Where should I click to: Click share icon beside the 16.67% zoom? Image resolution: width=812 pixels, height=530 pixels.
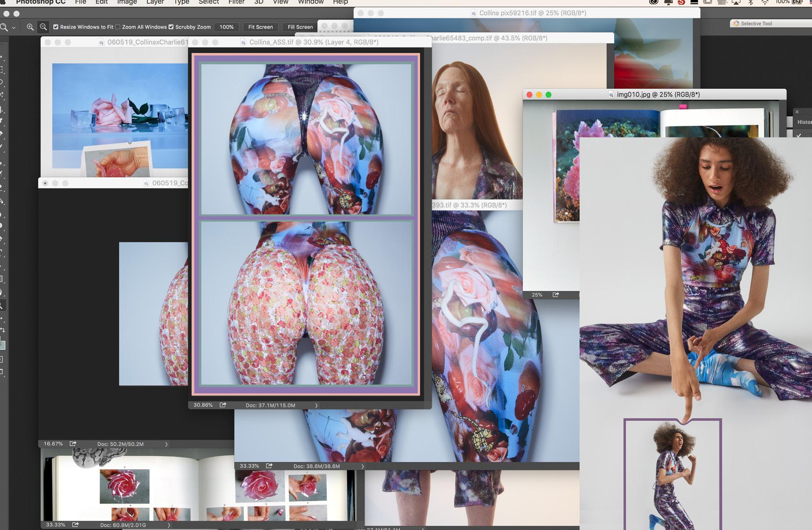click(73, 444)
